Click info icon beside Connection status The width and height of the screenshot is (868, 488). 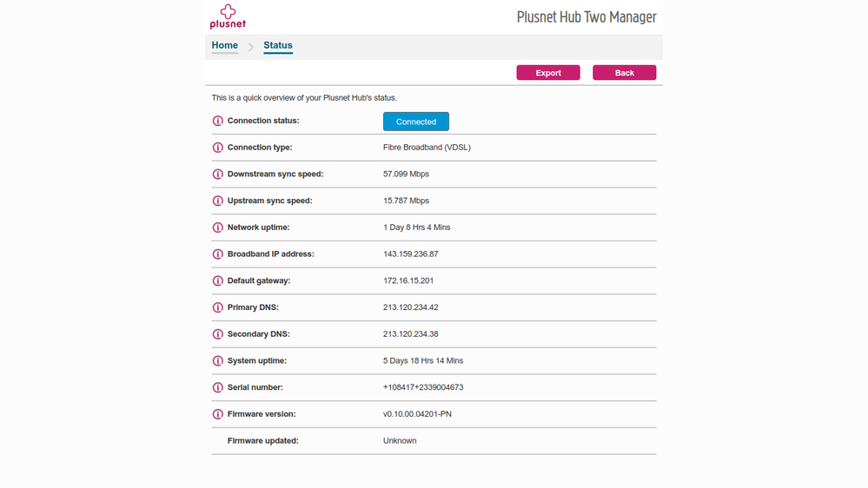[218, 121]
